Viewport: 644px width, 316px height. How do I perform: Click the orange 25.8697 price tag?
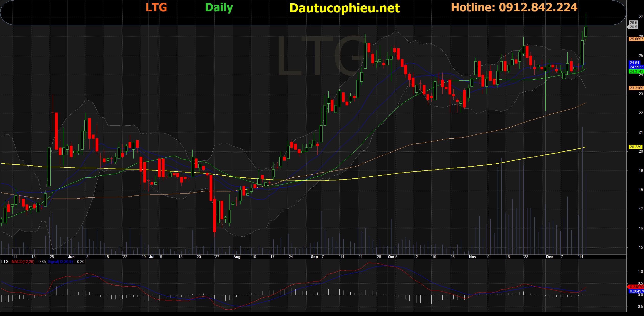[636, 39]
